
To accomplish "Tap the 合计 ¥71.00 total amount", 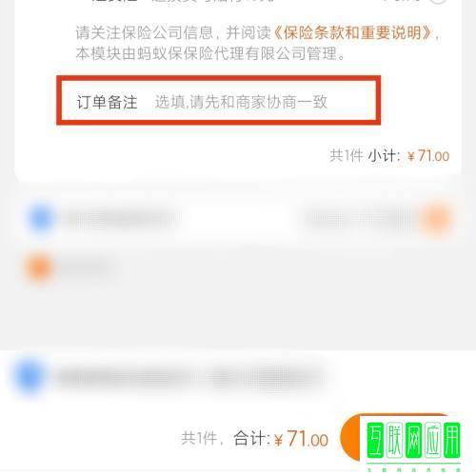I will [x=281, y=439].
